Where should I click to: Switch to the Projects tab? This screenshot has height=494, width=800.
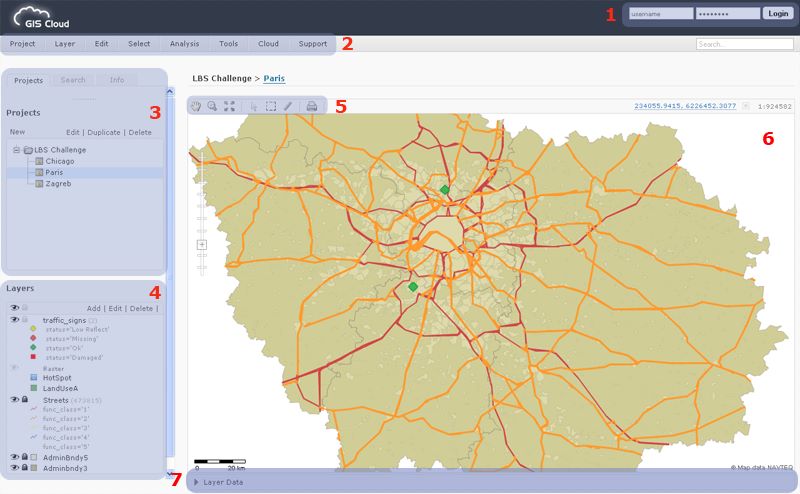(29, 81)
